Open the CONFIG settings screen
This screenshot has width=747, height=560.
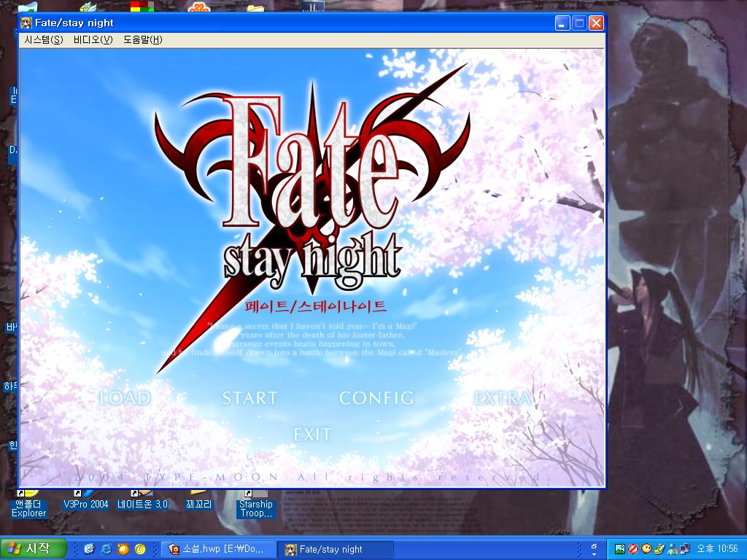[376, 398]
